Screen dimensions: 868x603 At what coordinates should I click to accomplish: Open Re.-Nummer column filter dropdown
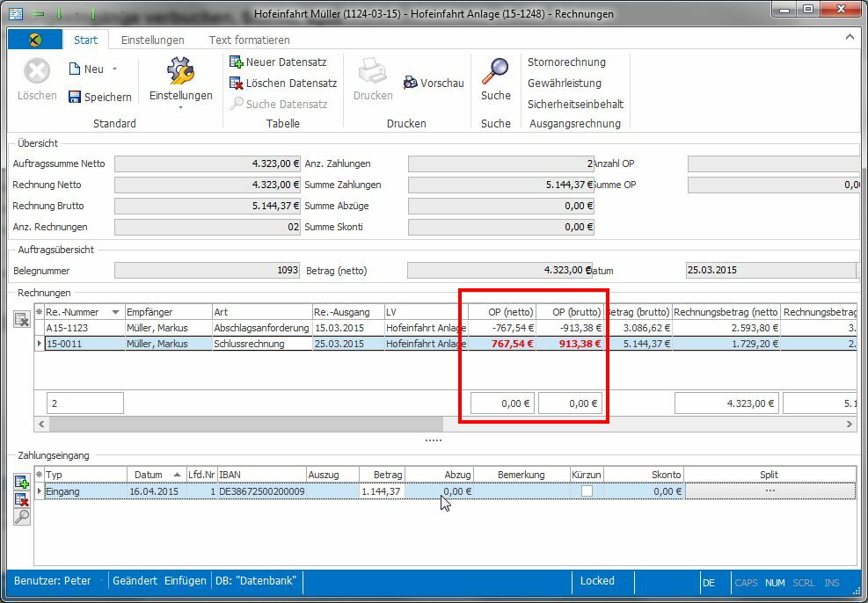click(115, 313)
